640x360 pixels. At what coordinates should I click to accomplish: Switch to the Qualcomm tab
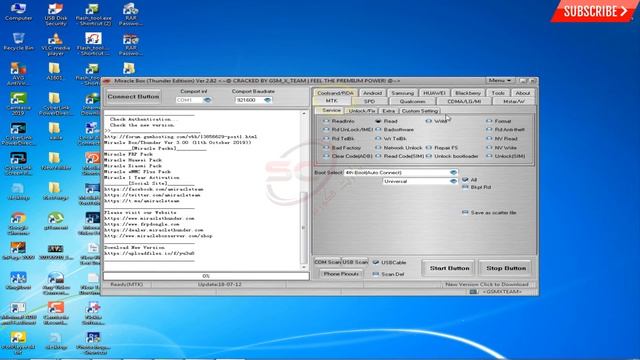(x=412, y=101)
